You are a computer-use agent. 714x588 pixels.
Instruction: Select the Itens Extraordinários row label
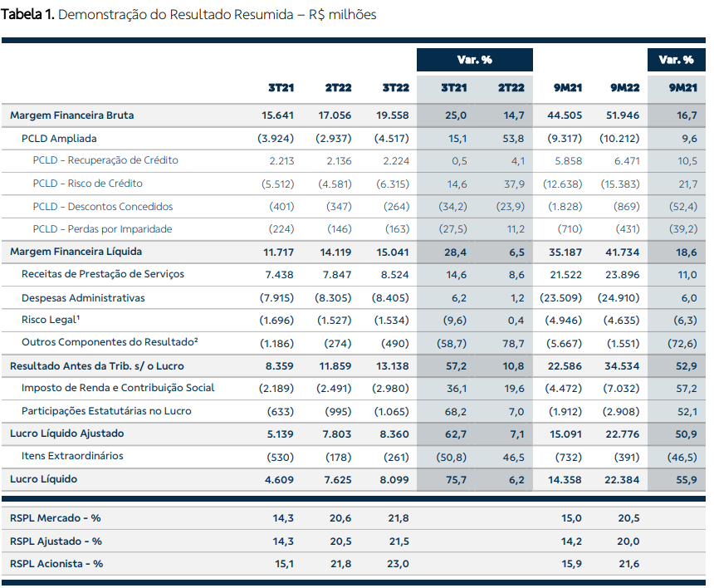pyautogui.click(x=72, y=457)
